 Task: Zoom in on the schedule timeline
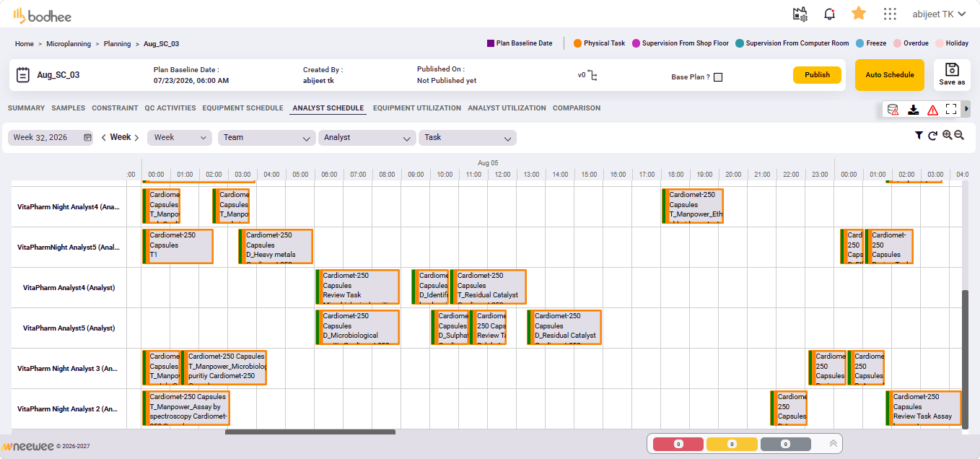click(x=947, y=136)
